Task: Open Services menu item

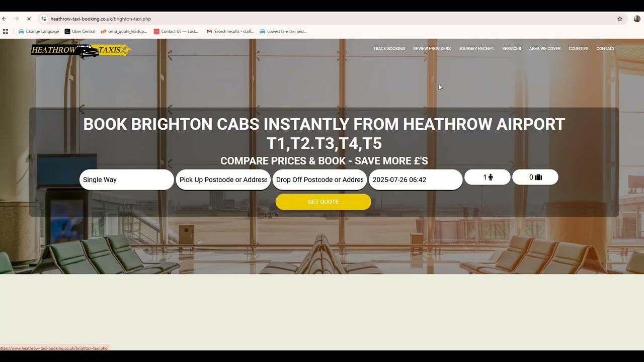Action: click(511, 49)
